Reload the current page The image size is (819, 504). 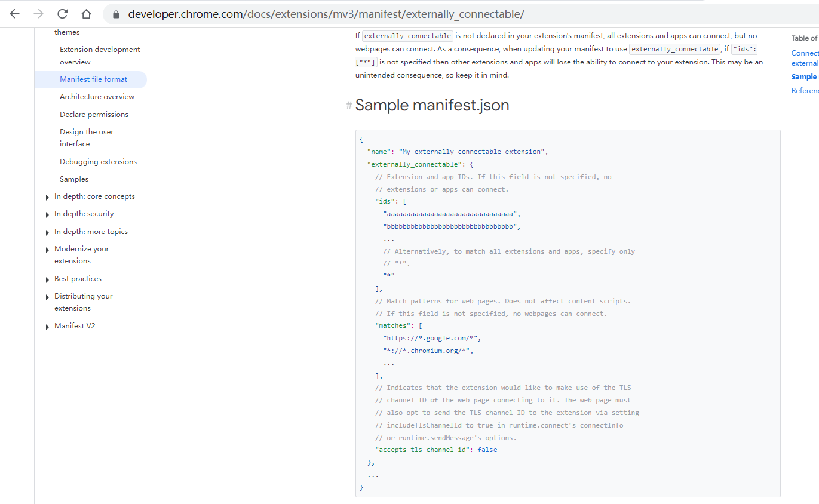(62, 13)
